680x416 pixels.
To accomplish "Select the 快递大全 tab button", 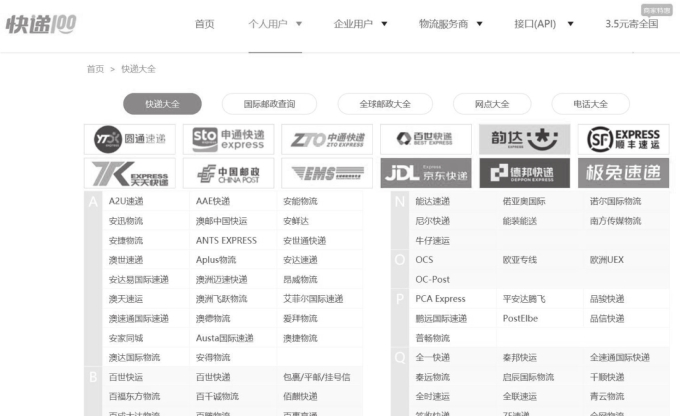I will (x=162, y=104).
